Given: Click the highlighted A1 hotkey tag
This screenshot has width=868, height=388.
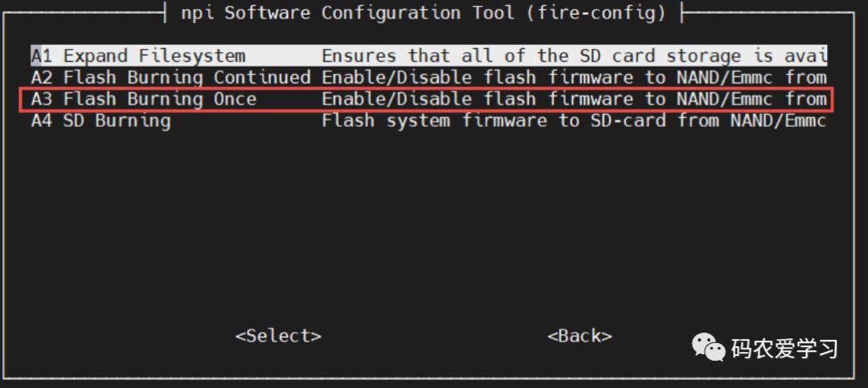Looking at the screenshot, I should pos(41,56).
